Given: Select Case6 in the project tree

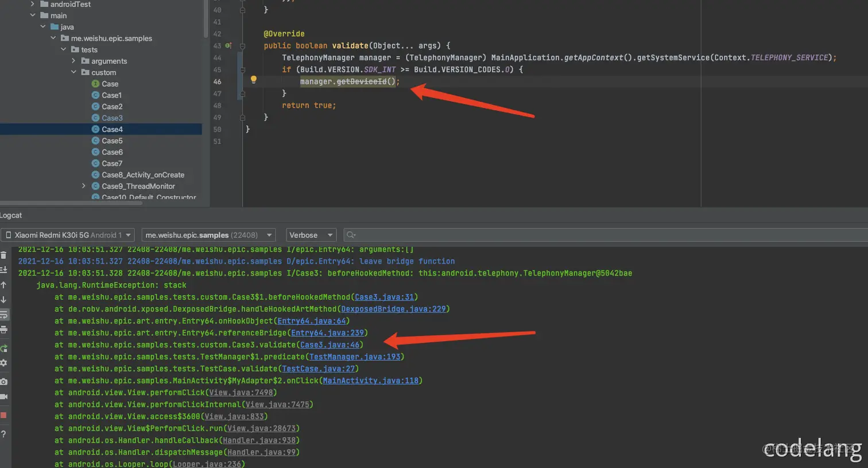Looking at the screenshot, I should [112, 152].
